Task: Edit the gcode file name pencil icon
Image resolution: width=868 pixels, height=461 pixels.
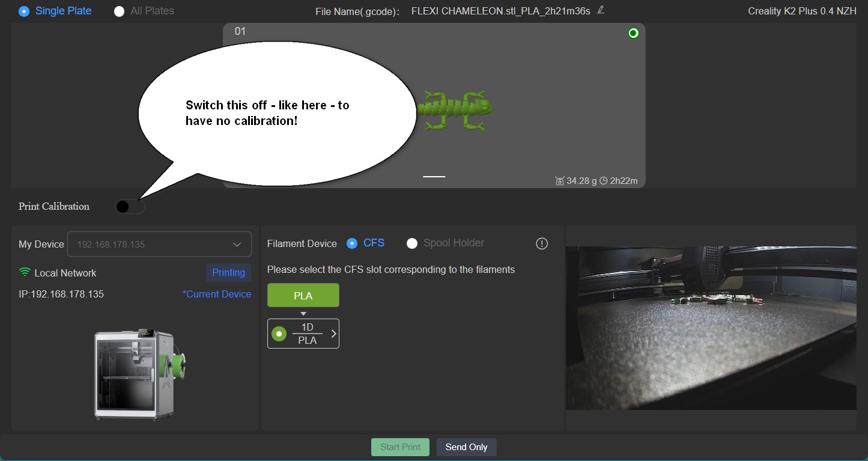Action: point(601,10)
